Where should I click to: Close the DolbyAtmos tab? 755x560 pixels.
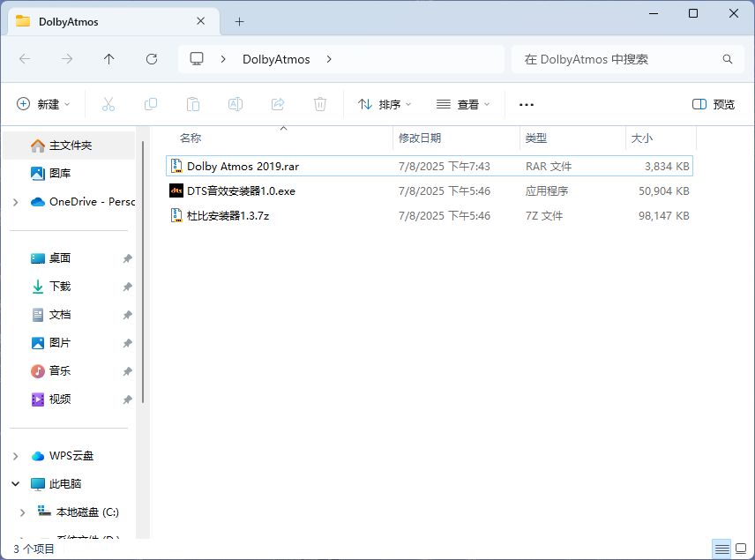click(x=201, y=21)
